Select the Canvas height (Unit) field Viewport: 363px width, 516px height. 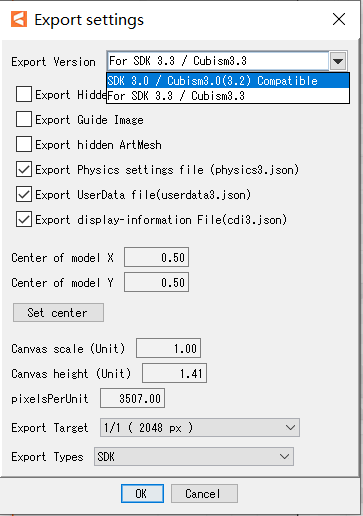pos(174,373)
